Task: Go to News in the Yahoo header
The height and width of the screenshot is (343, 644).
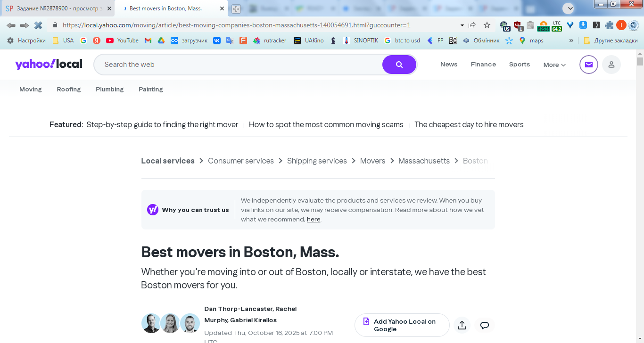Action: [449, 65]
